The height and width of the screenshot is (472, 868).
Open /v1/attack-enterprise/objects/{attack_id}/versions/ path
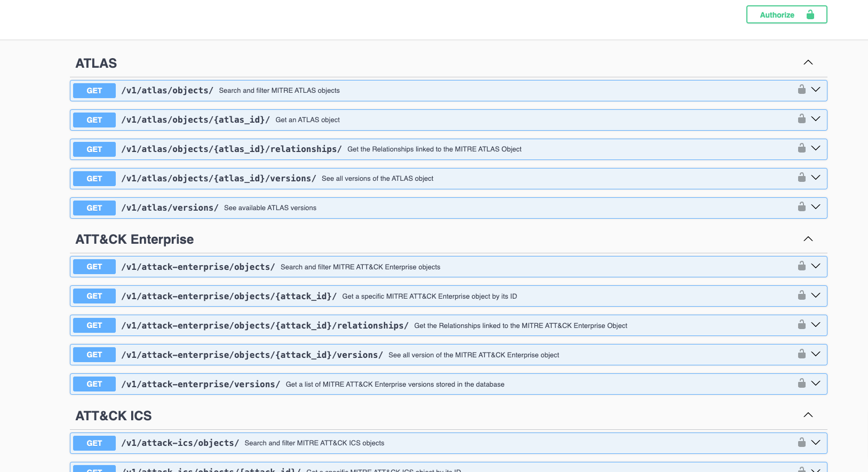coord(252,355)
